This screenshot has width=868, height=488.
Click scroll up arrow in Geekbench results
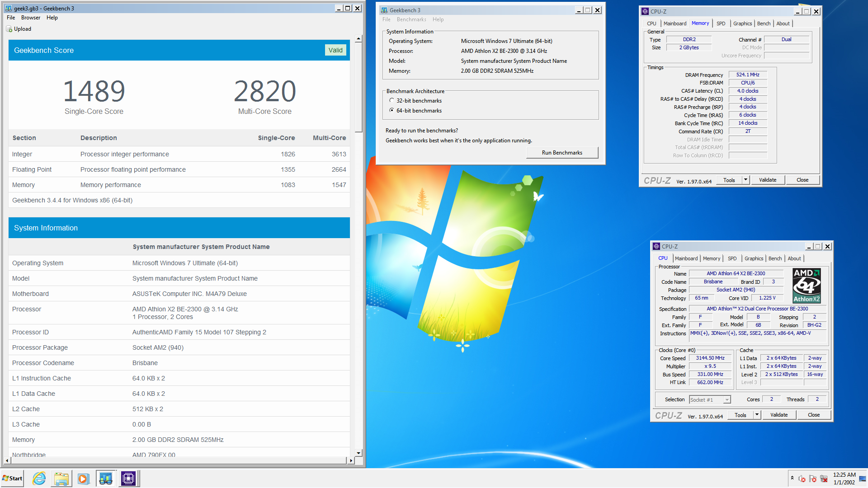[x=359, y=39]
